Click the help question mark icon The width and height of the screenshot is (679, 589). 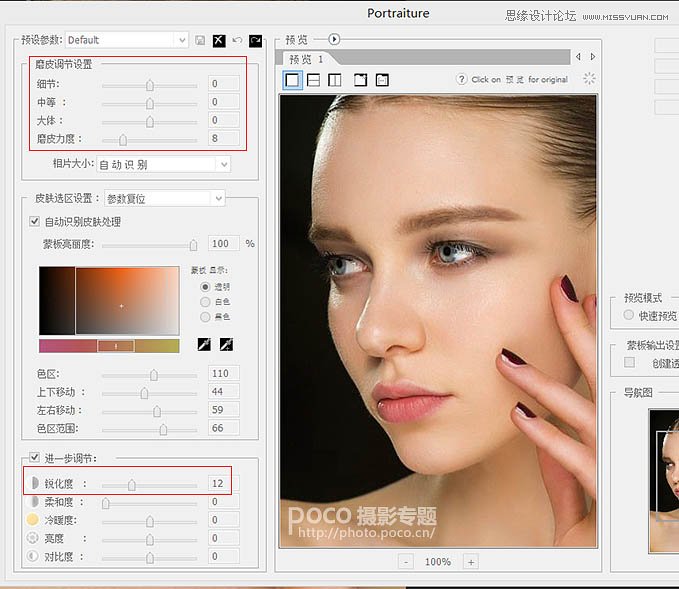[x=461, y=79]
